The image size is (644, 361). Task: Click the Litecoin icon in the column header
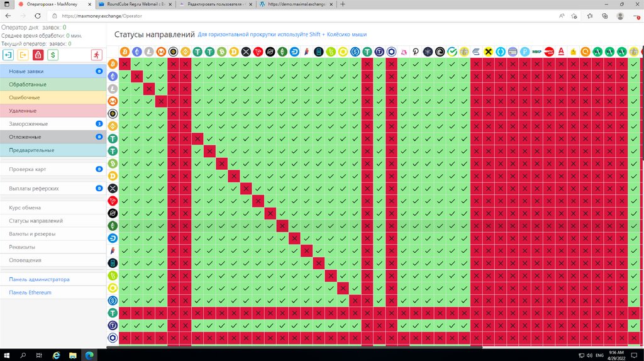pos(149,52)
